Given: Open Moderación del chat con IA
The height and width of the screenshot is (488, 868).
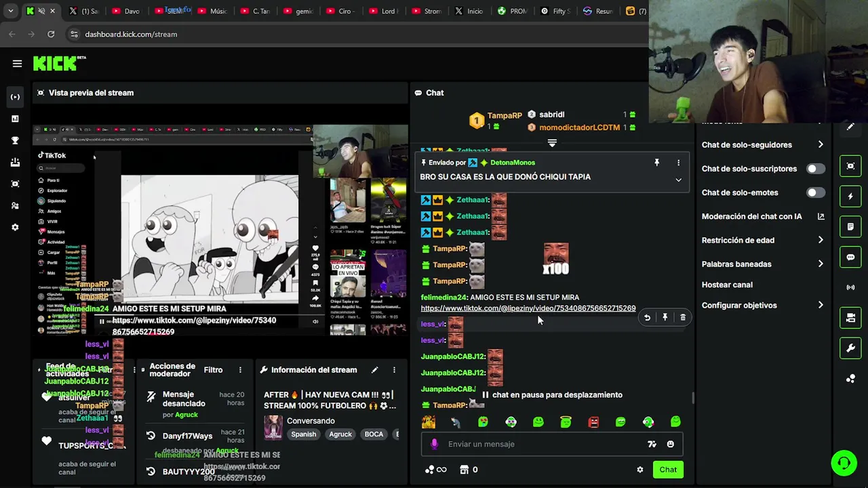Looking at the screenshot, I should [762, 216].
